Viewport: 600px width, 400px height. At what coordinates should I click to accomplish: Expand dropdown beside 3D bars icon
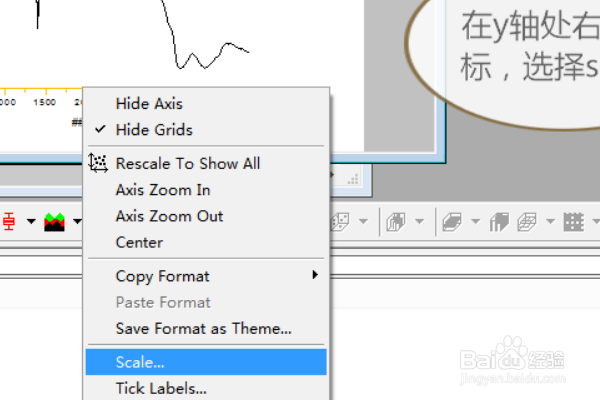click(x=419, y=221)
